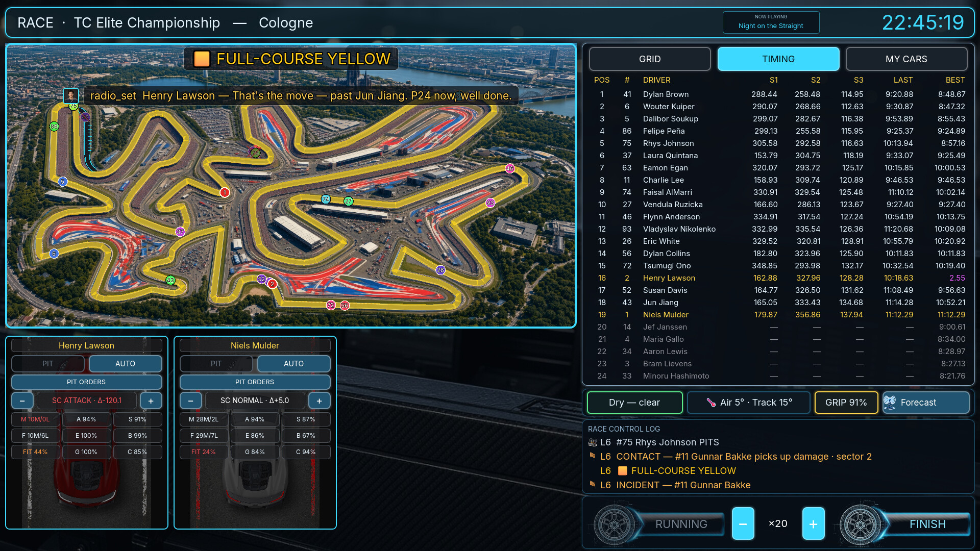
Task: Click flag icon next to CONTACT log entry
Action: (593, 456)
